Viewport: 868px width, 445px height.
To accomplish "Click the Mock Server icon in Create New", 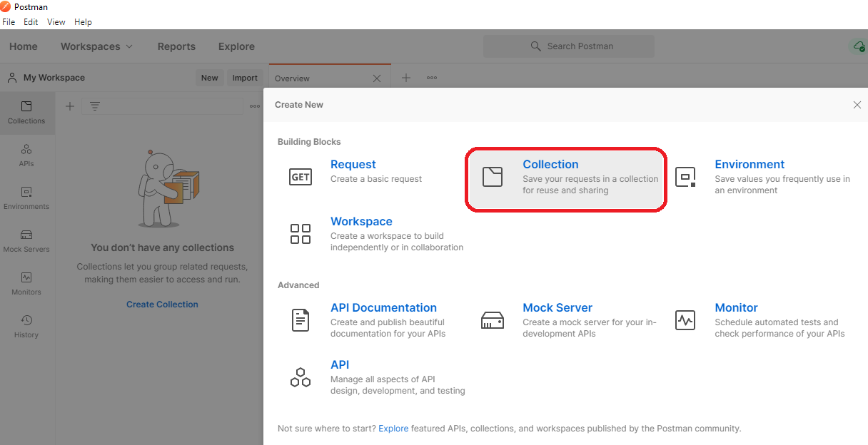I will coord(493,320).
